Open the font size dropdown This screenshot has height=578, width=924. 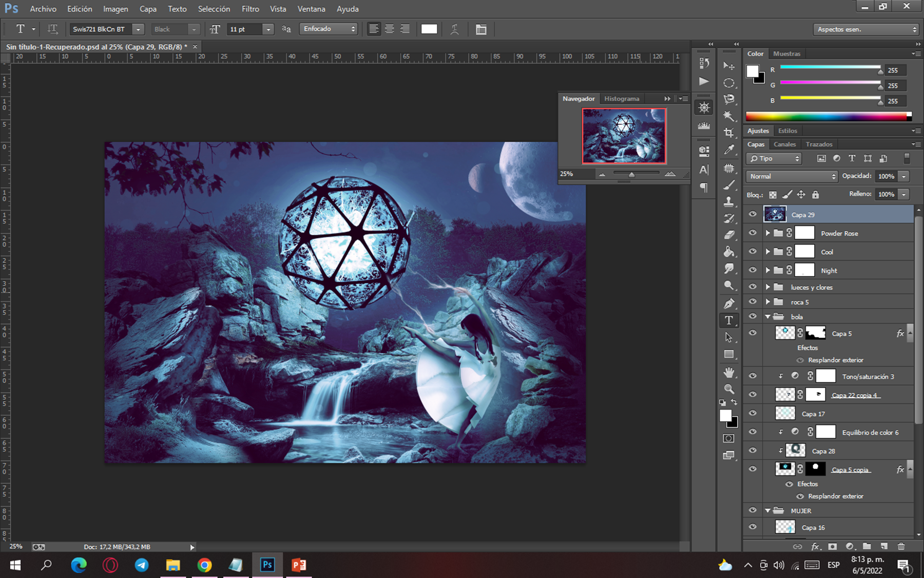point(268,29)
